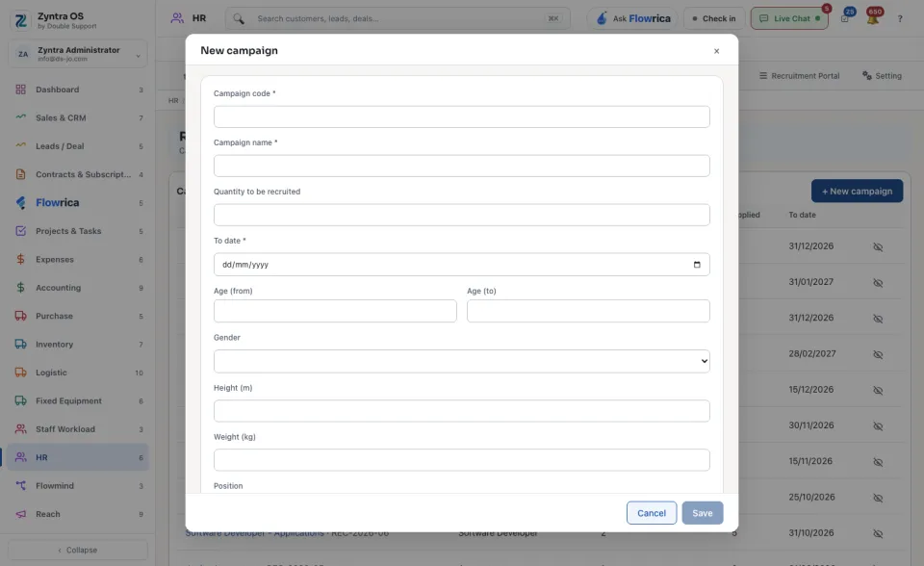Click the HR people icon in sidebar

coord(20,457)
